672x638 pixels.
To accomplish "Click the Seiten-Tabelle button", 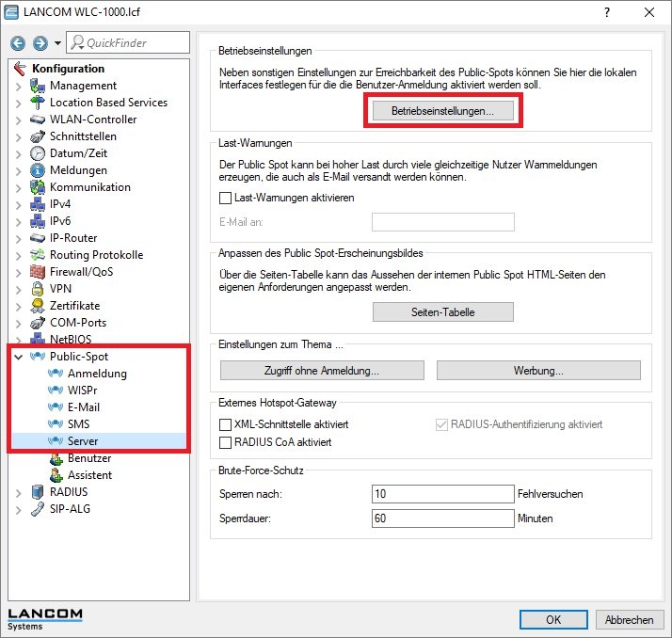I will point(442,312).
